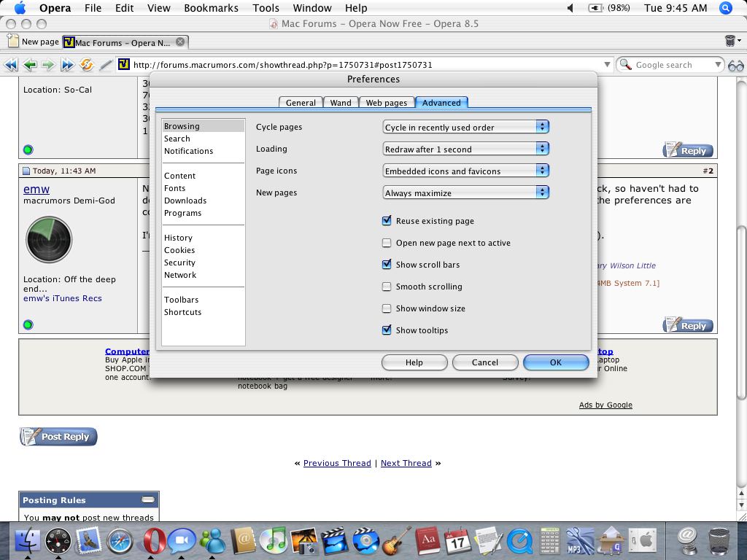Select Notifications in preferences sidebar
Viewport: 747px width, 560px height.
[204, 151]
